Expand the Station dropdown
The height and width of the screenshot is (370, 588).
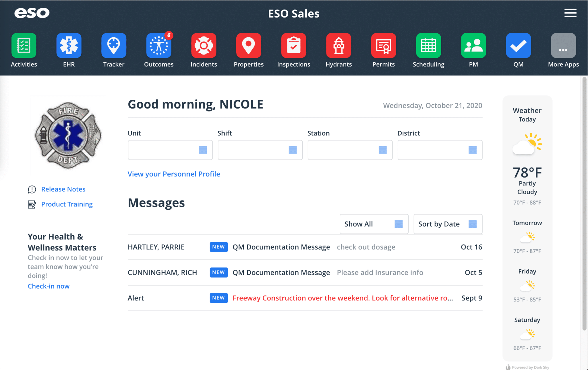350,150
